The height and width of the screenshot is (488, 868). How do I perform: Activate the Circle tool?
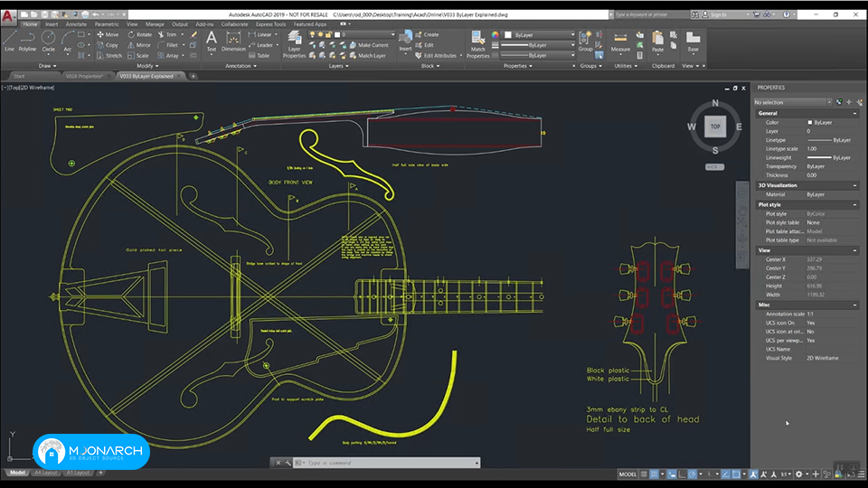pos(48,42)
